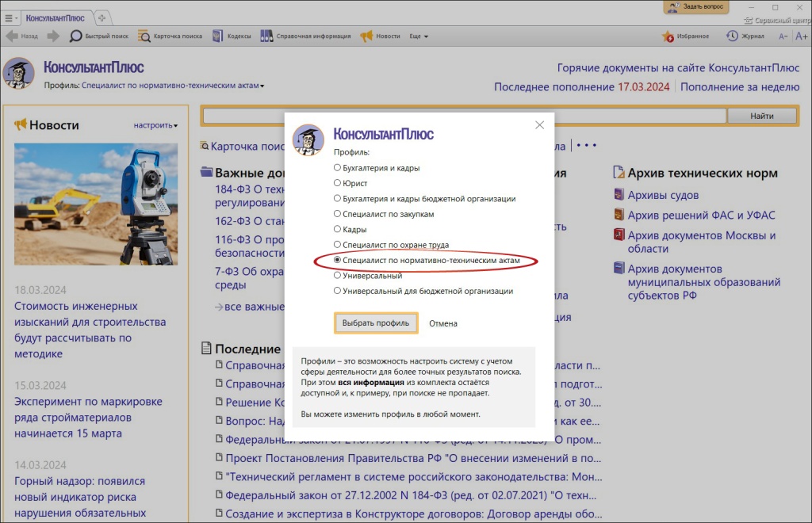Click the Новости panel megaphone icon

20,124
